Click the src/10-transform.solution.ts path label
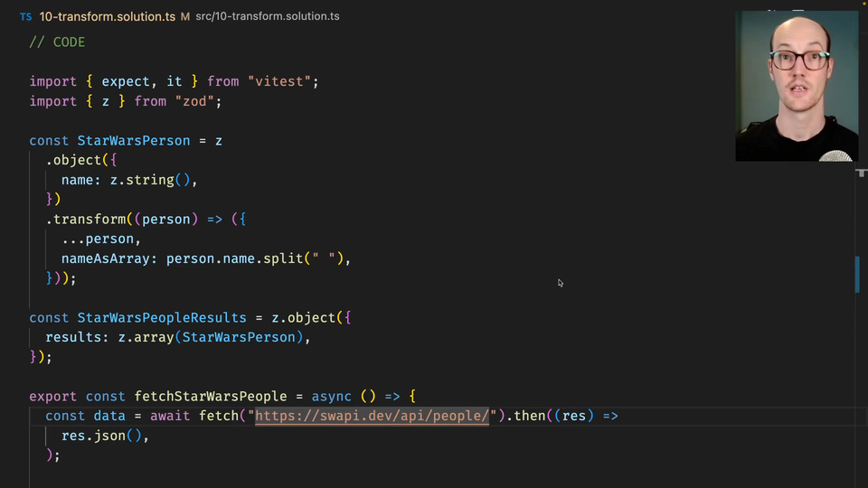 pos(267,16)
